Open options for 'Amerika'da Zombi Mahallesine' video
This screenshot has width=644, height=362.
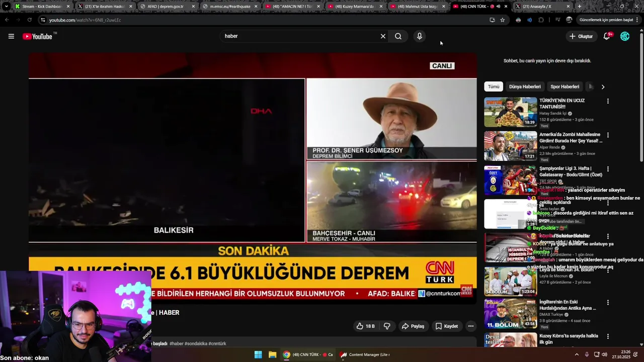pos(608,135)
